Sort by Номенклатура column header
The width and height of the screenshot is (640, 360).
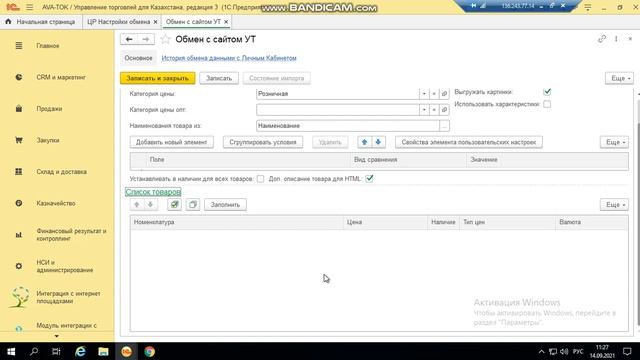click(237, 222)
